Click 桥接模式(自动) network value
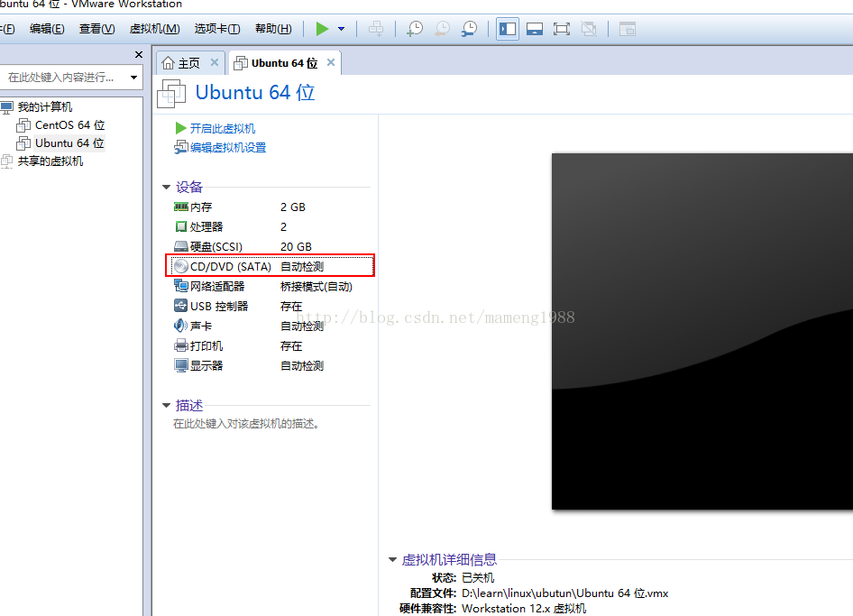 coord(316,286)
